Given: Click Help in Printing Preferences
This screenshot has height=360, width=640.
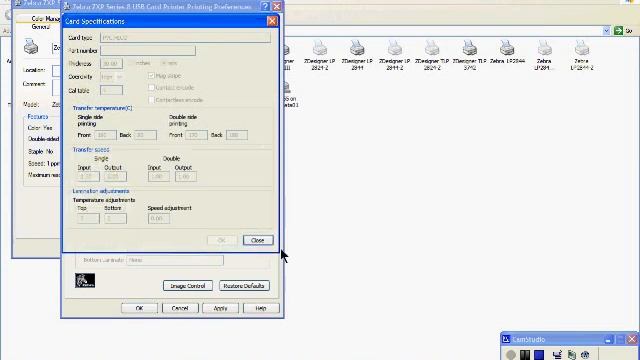Looking at the screenshot, I should tap(261, 308).
